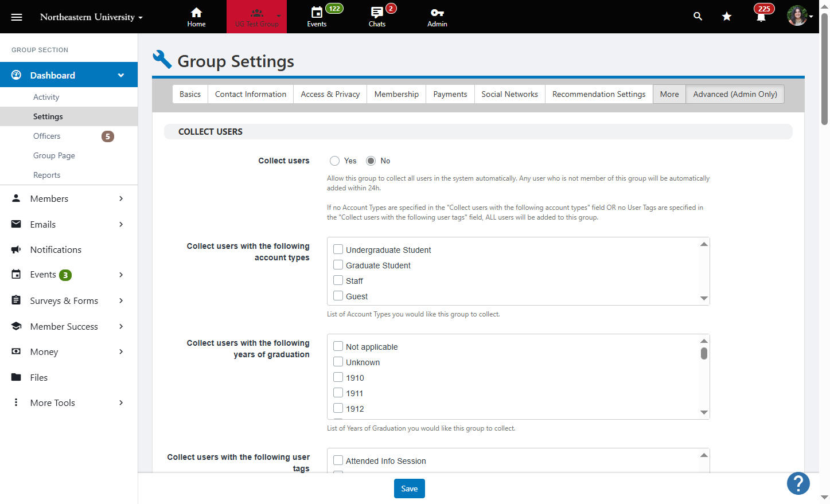This screenshot has width=830, height=504.
Task: Go to Home via house icon
Action: [196, 17]
